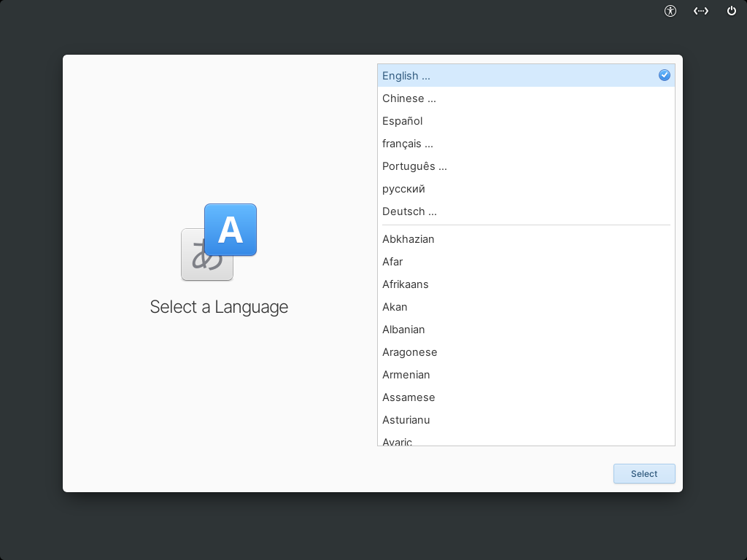
Task: Pick Albanian in the language list
Action: pos(526,330)
